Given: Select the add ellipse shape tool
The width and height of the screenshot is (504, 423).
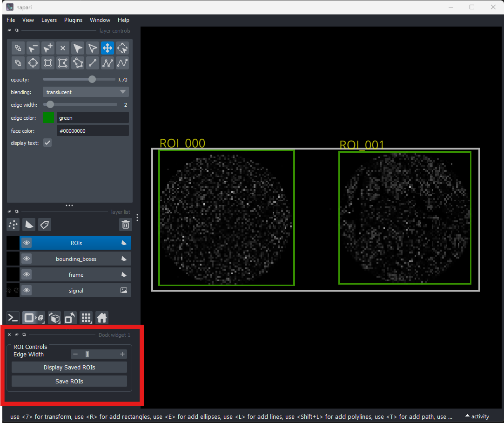Looking at the screenshot, I should coord(33,63).
